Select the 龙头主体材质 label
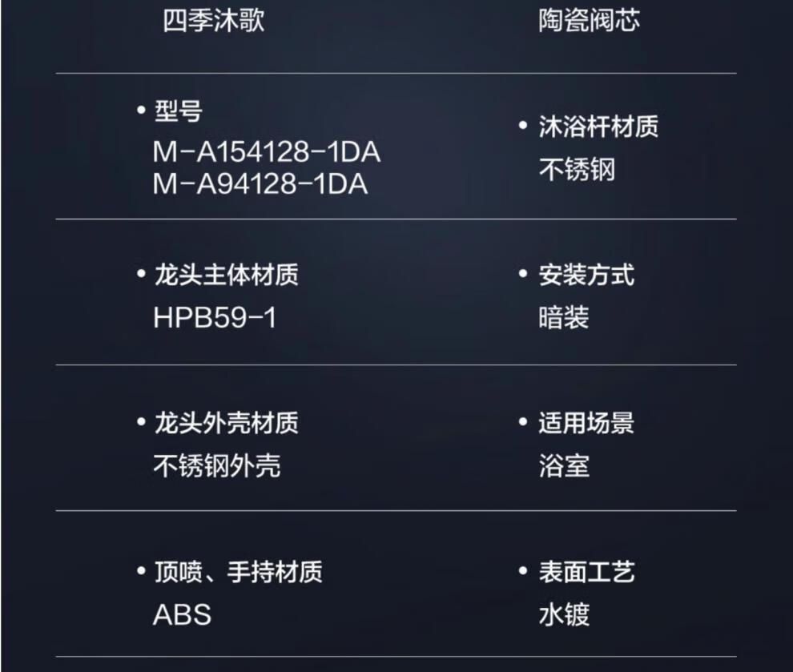 [x=226, y=275]
